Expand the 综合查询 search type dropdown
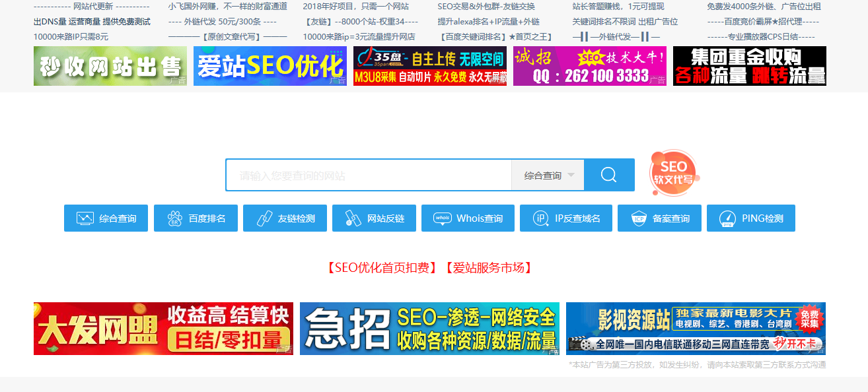868x392 pixels. point(548,176)
